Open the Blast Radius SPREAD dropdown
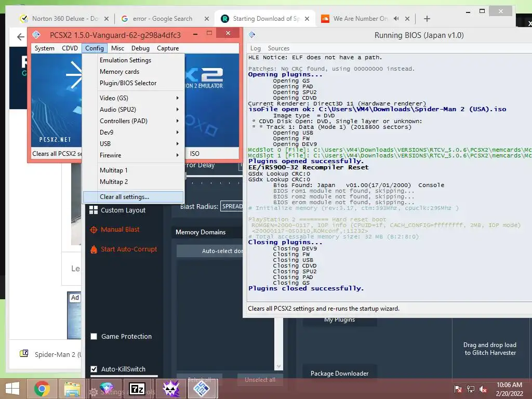532x399 pixels. [x=232, y=206]
